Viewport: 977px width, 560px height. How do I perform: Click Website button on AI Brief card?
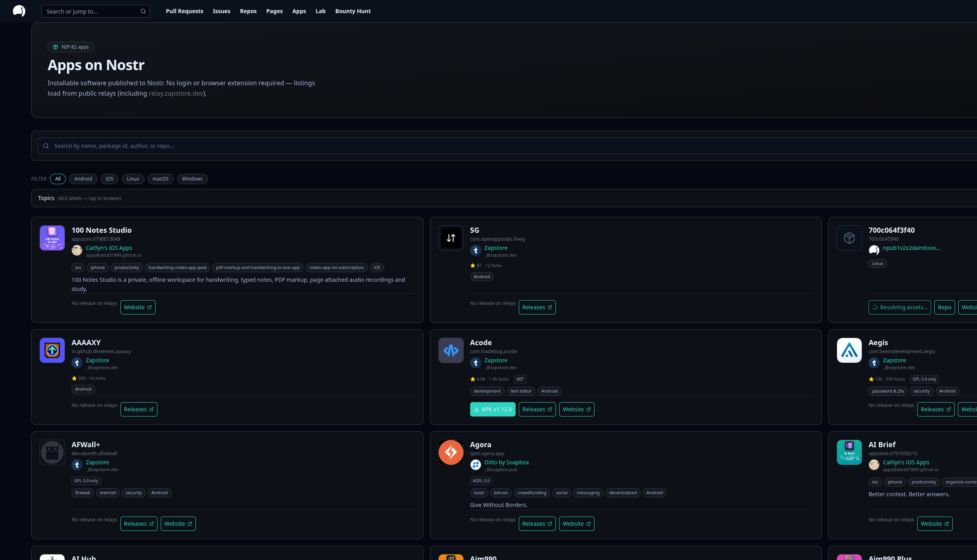point(935,524)
